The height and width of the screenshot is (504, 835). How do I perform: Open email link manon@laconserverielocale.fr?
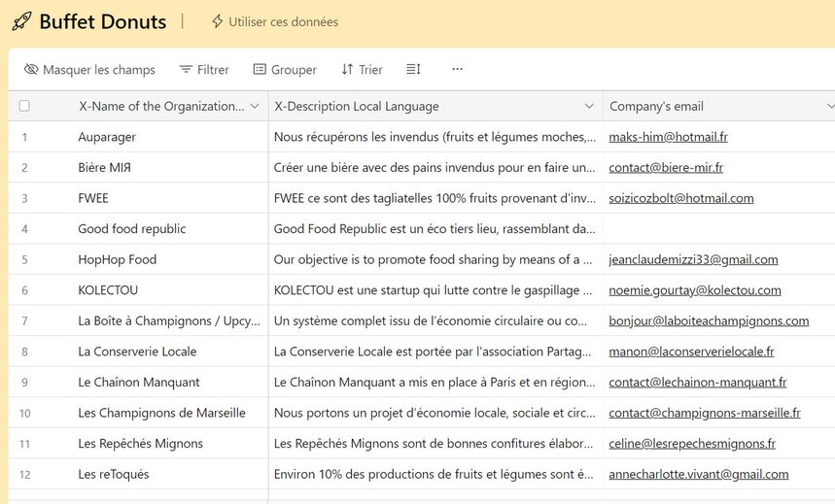click(691, 352)
